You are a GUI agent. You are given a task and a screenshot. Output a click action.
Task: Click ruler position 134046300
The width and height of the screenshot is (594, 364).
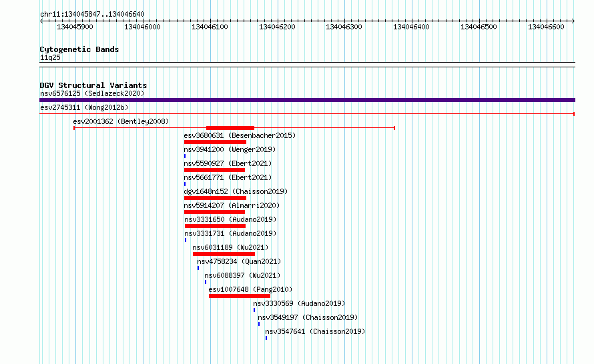pos(344,27)
